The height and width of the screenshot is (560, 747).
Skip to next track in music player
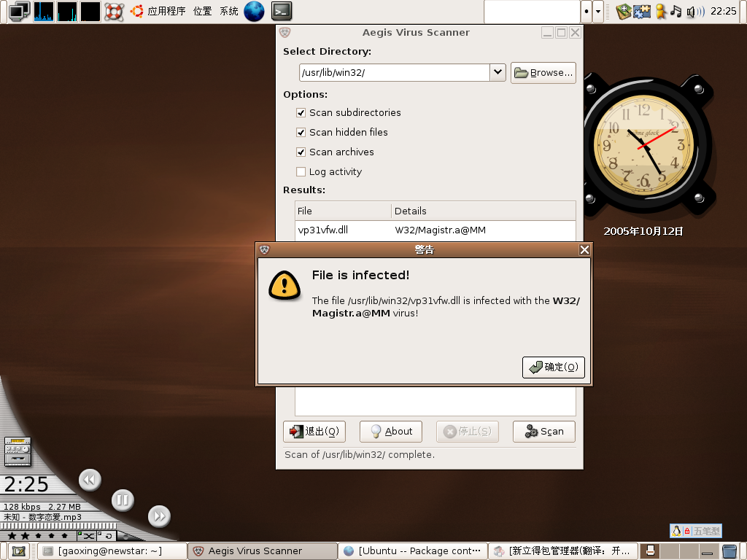tap(159, 516)
